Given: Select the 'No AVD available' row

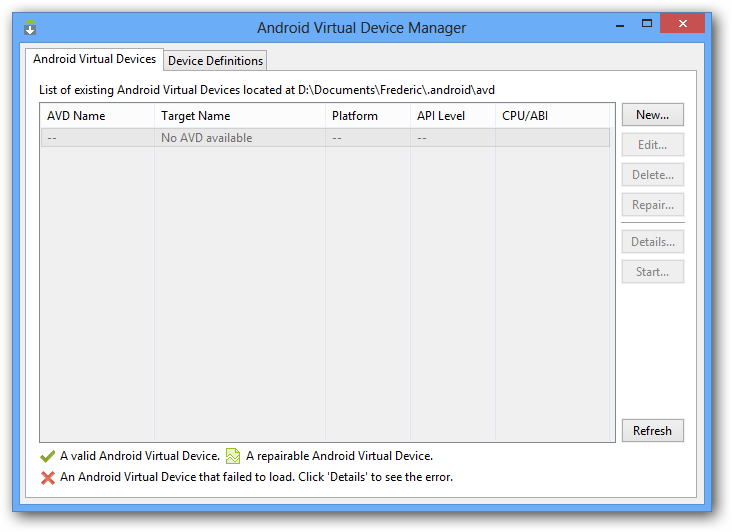Looking at the screenshot, I should coord(325,138).
